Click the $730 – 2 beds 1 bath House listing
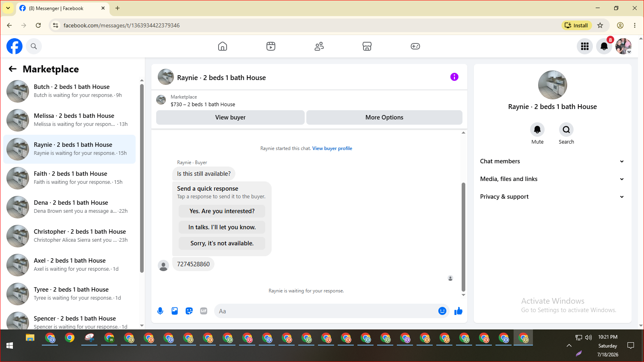This screenshot has width=644, height=362. click(203, 104)
